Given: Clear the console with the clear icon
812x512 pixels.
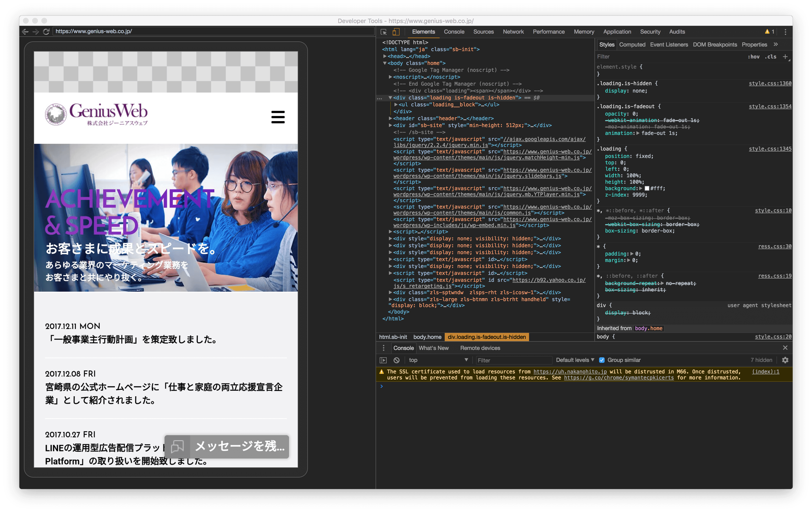Looking at the screenshot, I should tap(397, 360).
